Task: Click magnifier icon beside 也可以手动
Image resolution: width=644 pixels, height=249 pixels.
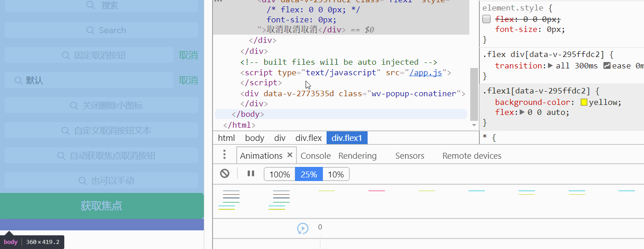Action: click(83, 181)
